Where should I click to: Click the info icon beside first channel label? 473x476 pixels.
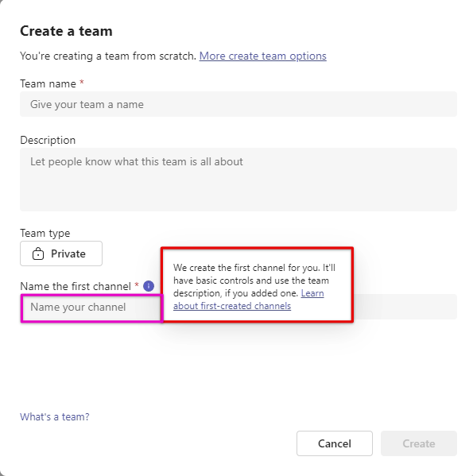click(x=149, y=286)
